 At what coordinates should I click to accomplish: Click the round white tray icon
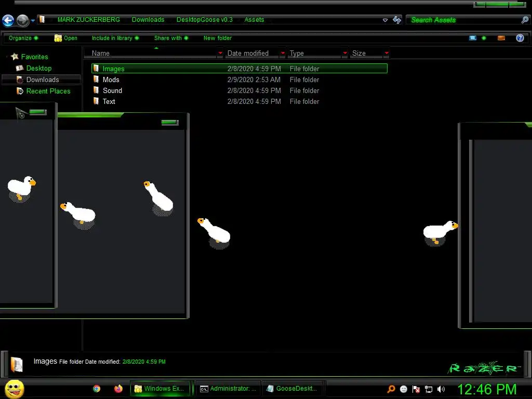[x=403, y=389]
